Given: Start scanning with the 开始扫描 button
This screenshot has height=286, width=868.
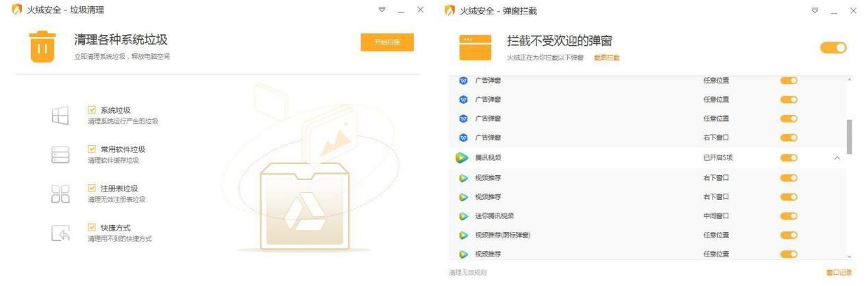Looking at the screenshot, I should point(387,42).
